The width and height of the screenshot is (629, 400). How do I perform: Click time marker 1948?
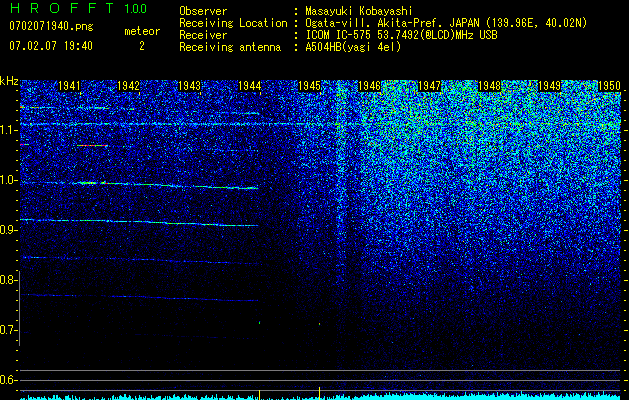pos(490,86)
